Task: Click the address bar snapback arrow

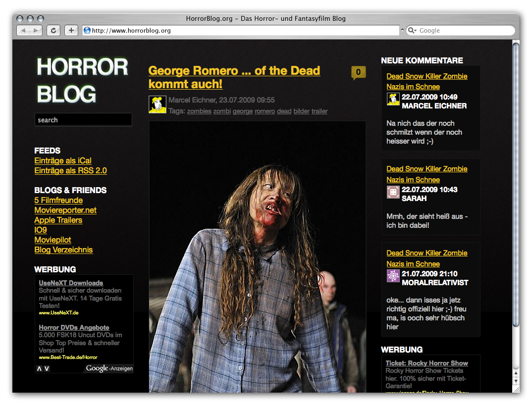Action: [x=402, y=30]
